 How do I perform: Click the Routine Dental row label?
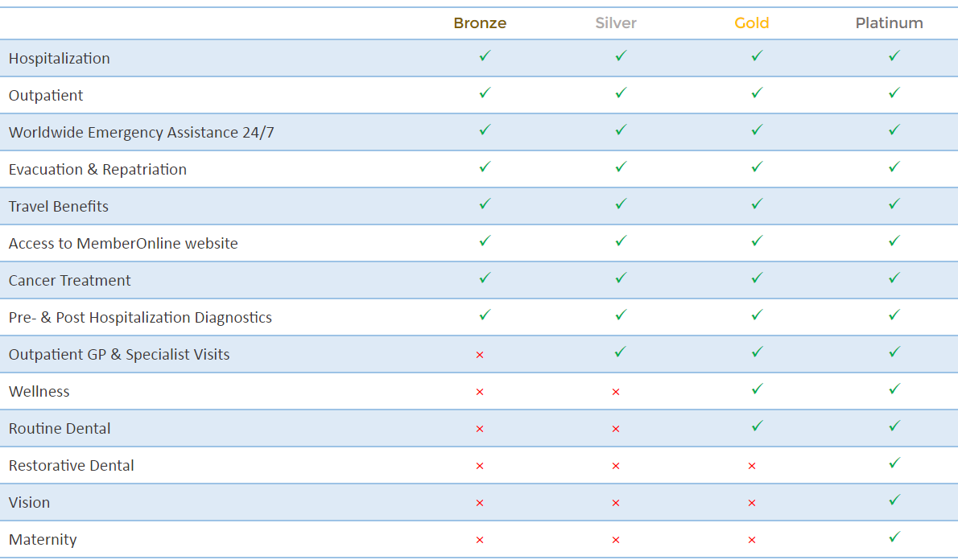tap(60, 429)
